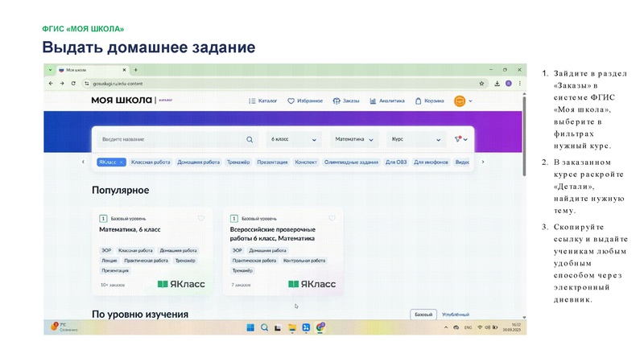Open Chrome profile avatar
The height and width of the screenshot is (362, 644).
(509, 84)
